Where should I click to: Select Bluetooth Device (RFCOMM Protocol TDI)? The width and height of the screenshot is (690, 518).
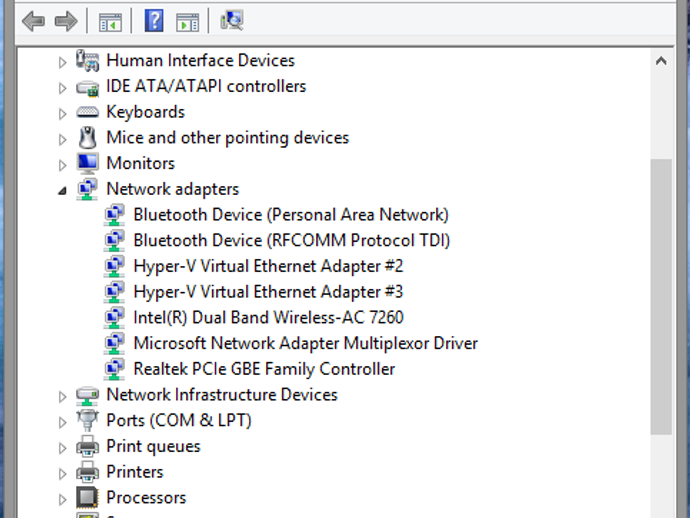[291, 240]
